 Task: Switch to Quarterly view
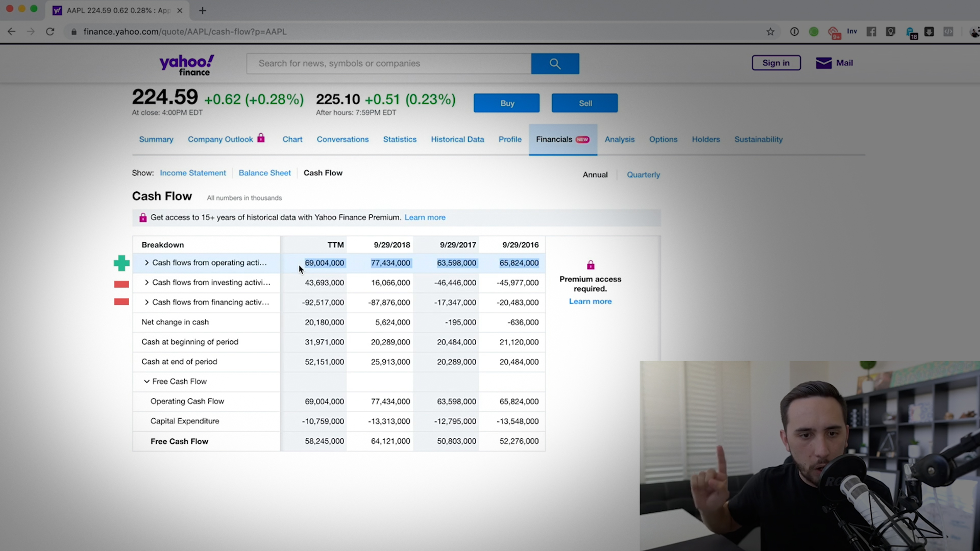[x=643, y=174]
